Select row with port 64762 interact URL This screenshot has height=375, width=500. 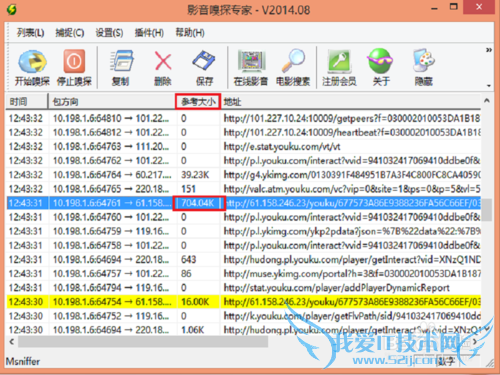tap(243, 161)
